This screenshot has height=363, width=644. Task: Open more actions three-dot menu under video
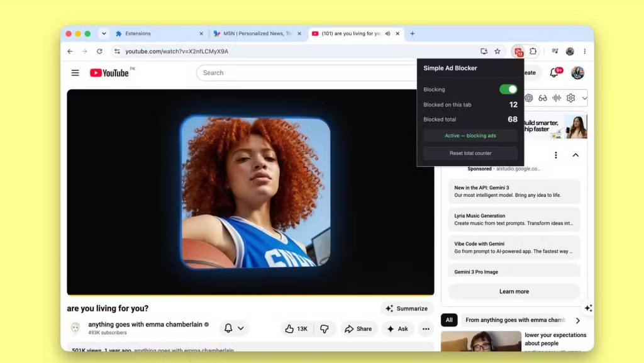[426, 328]
